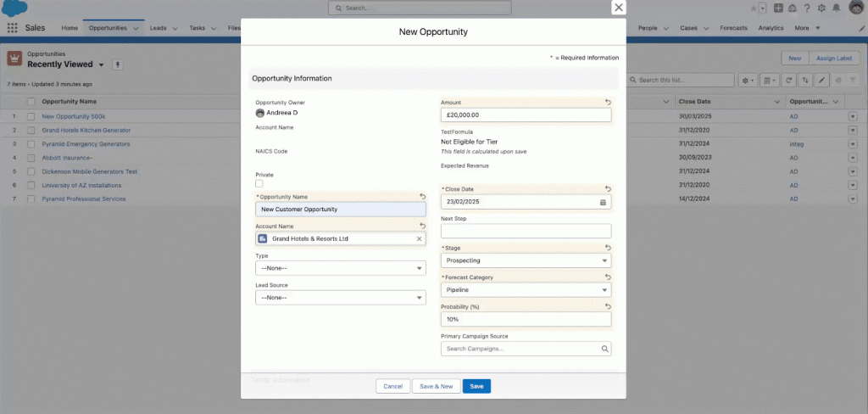Image resolution: width=868 pixels, height=414 pixels.
Task: Clear the Grand Hotels & Resorts Ltd selection
Action: click(419, 239)
